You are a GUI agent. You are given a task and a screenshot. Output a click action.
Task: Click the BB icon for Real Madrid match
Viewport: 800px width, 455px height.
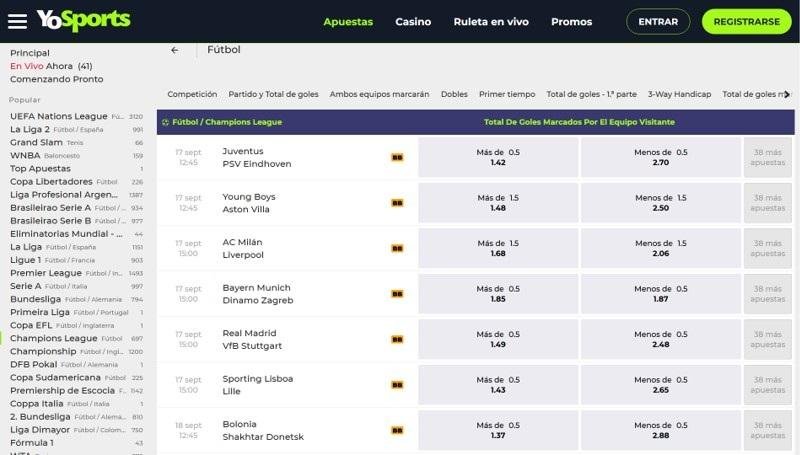click(397, 339)
